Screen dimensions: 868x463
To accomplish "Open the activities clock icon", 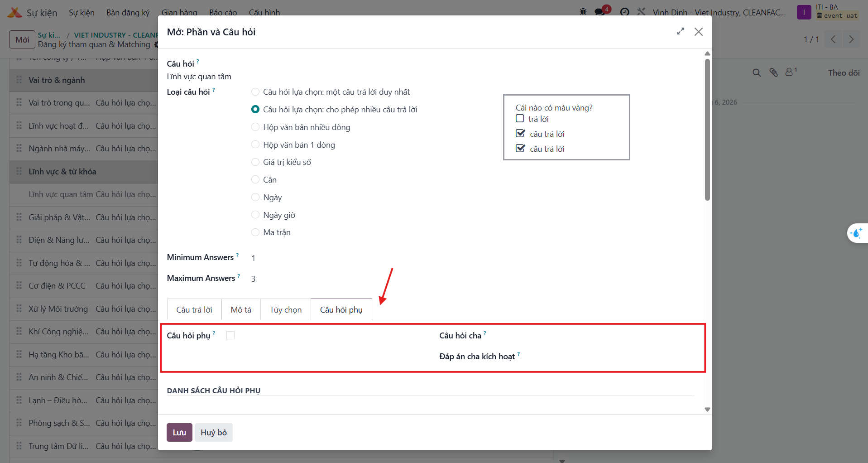I will 625,12.
